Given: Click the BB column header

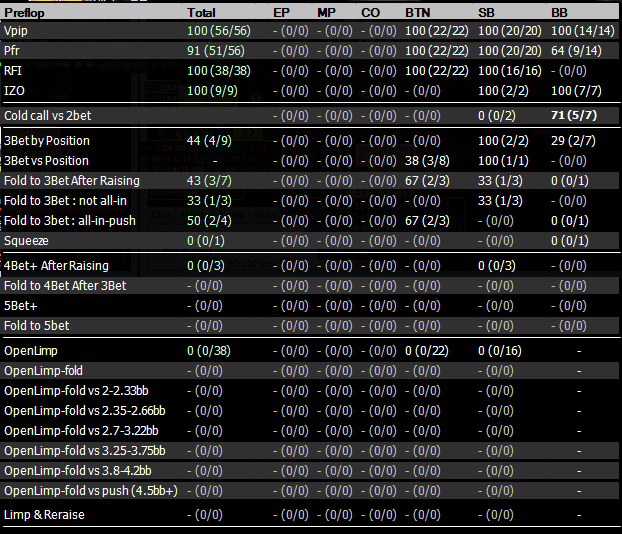Looking at the screenshot, I should click(559, 13).
